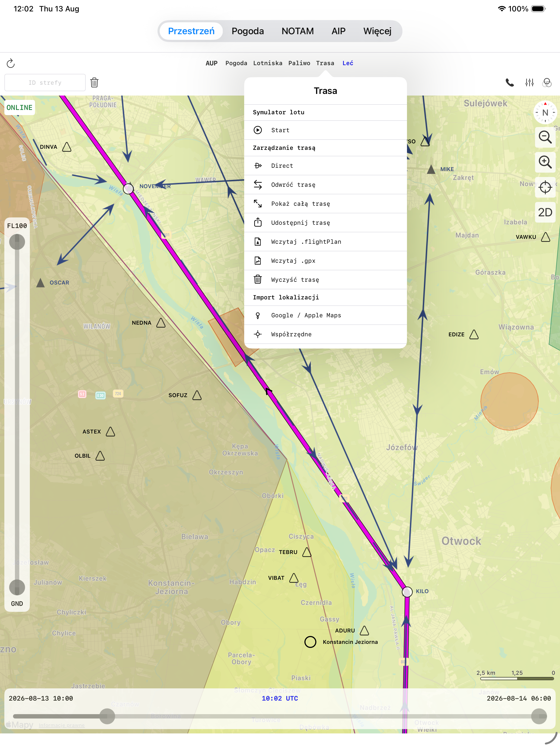Open the Lotniska toolbar menu
Screen dimensions: 560x747
268,63
